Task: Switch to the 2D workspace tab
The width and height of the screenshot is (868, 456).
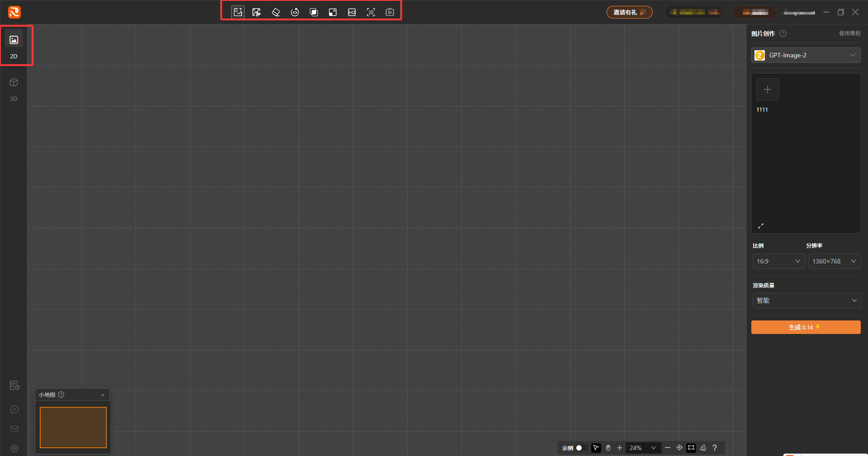Action: pos(14,45)
